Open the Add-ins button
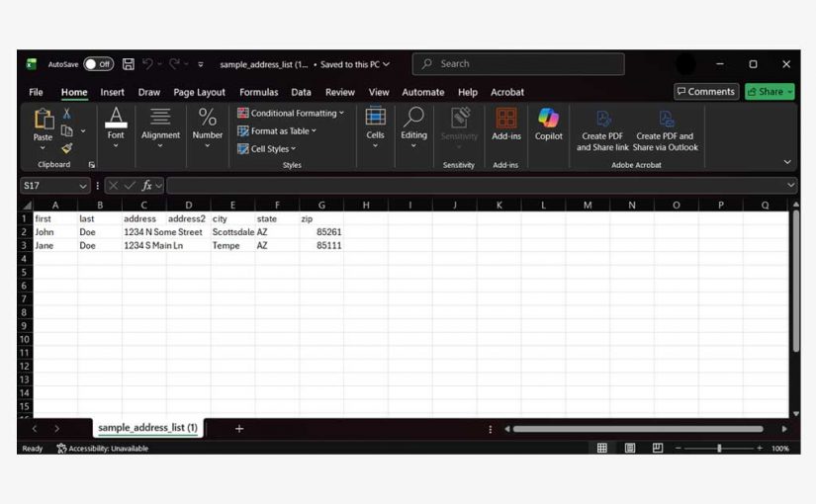Image resolution: width=816 pixels, height=504 pixels. (506, 125)
